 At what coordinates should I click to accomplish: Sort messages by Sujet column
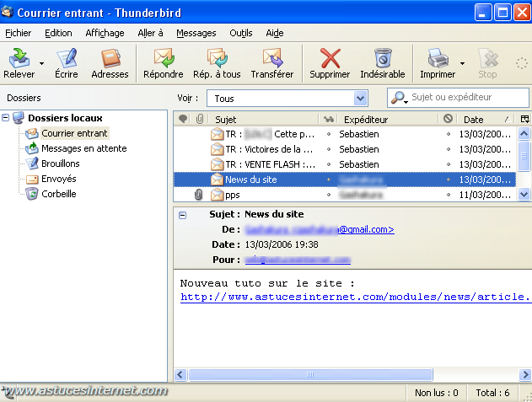263,119
